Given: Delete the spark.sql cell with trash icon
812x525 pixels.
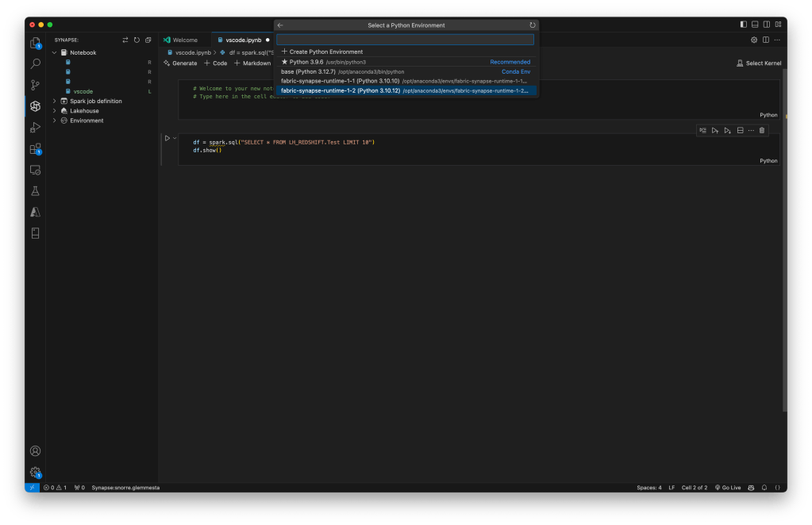Looking at the screenshot, I should pyautogui.click(x=762, y=130).
